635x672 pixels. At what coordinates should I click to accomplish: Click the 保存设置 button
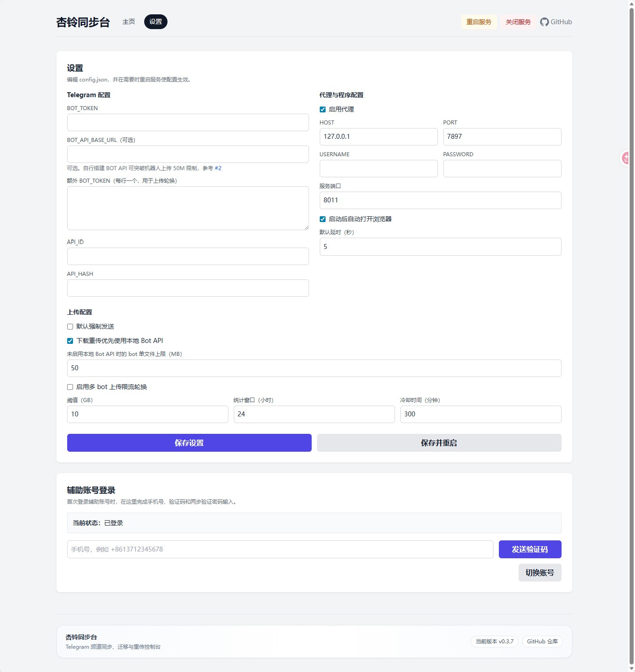click(x=189, y=443)
